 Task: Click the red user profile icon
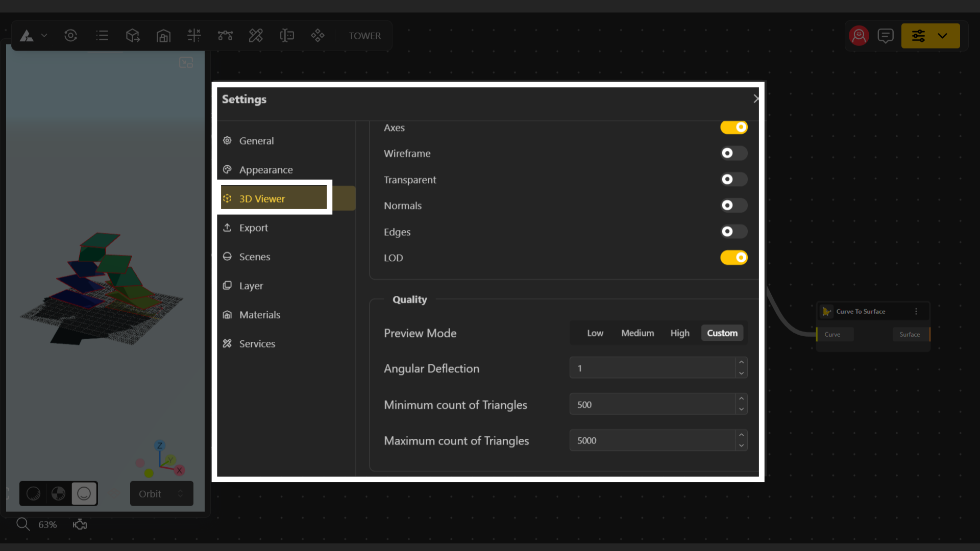coord(859,36)
